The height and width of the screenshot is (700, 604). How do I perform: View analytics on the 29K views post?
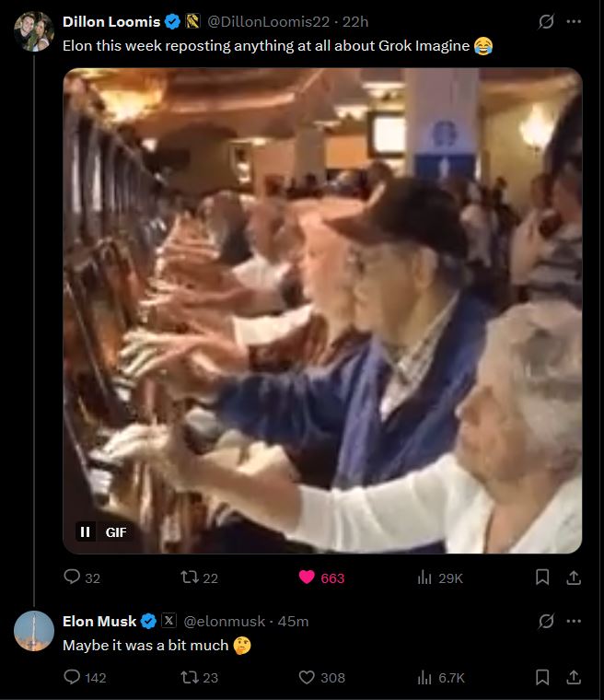(440, 577)
